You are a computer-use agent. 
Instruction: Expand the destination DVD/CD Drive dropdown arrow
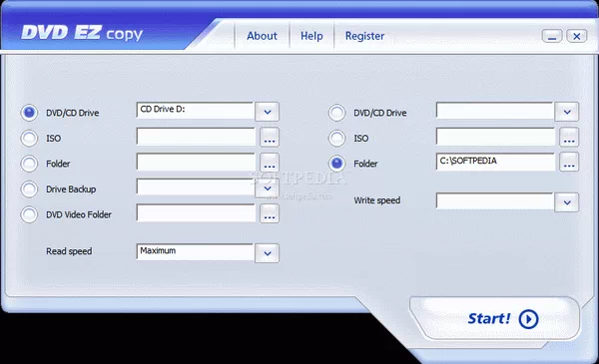[567, 112]
